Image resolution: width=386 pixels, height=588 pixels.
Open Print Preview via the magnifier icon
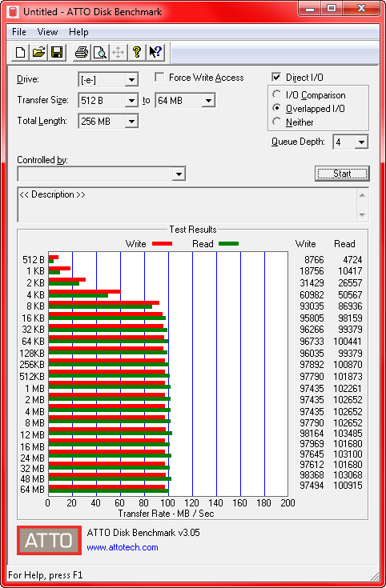point(100,52)
